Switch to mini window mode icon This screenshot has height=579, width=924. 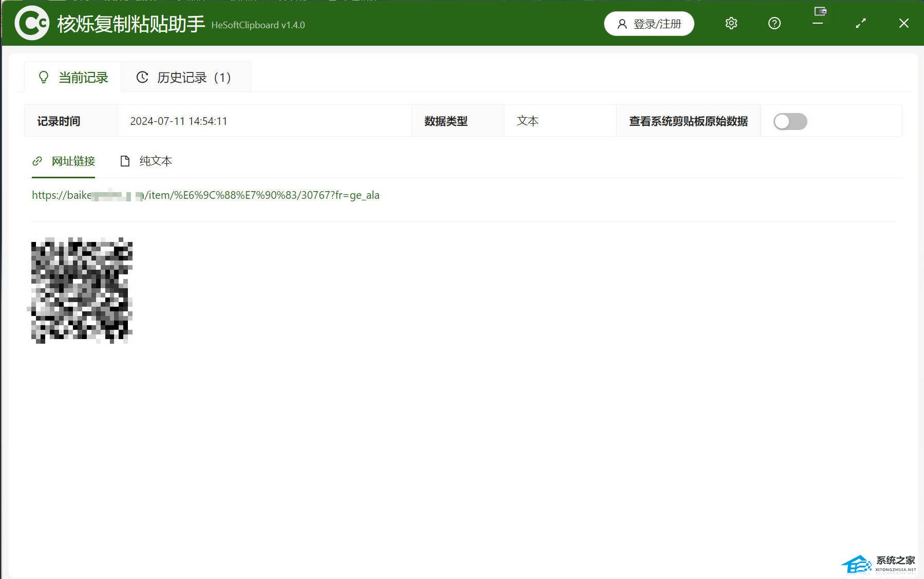point(820,11)
